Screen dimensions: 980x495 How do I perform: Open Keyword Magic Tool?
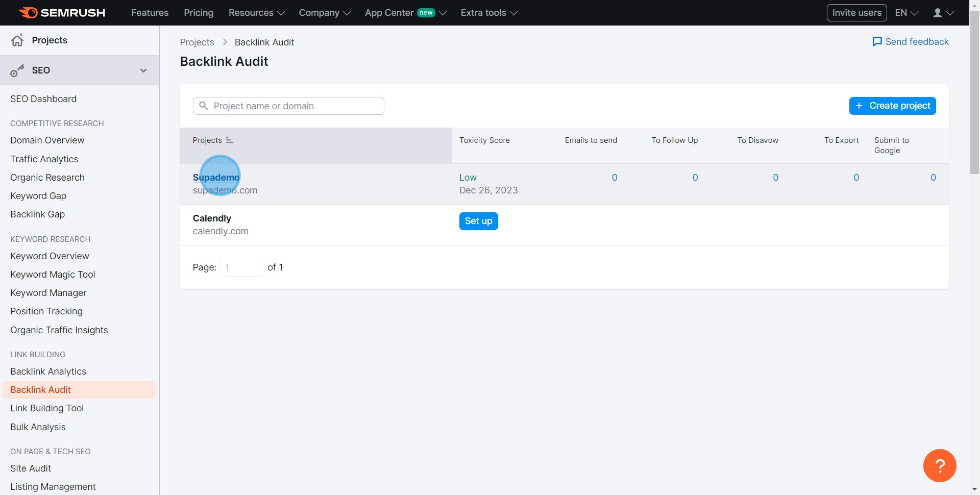pyautogui.click(x=53, y=275)
